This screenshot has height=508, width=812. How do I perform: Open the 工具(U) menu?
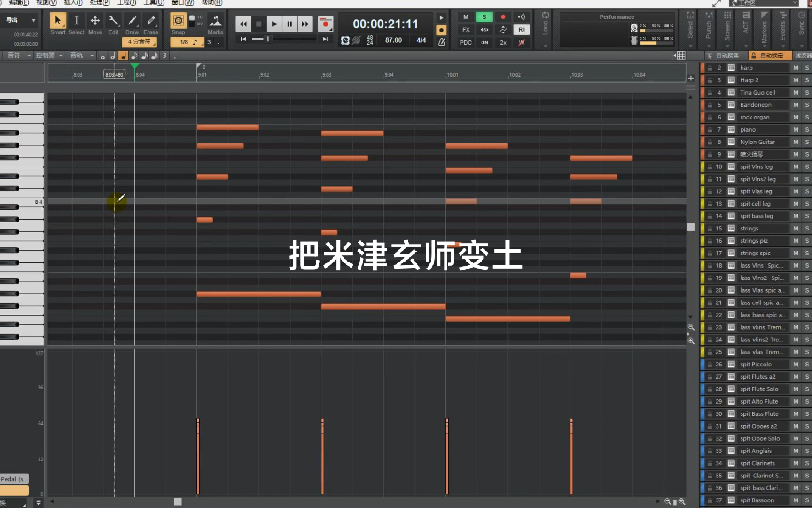click(x=154, y=3)
